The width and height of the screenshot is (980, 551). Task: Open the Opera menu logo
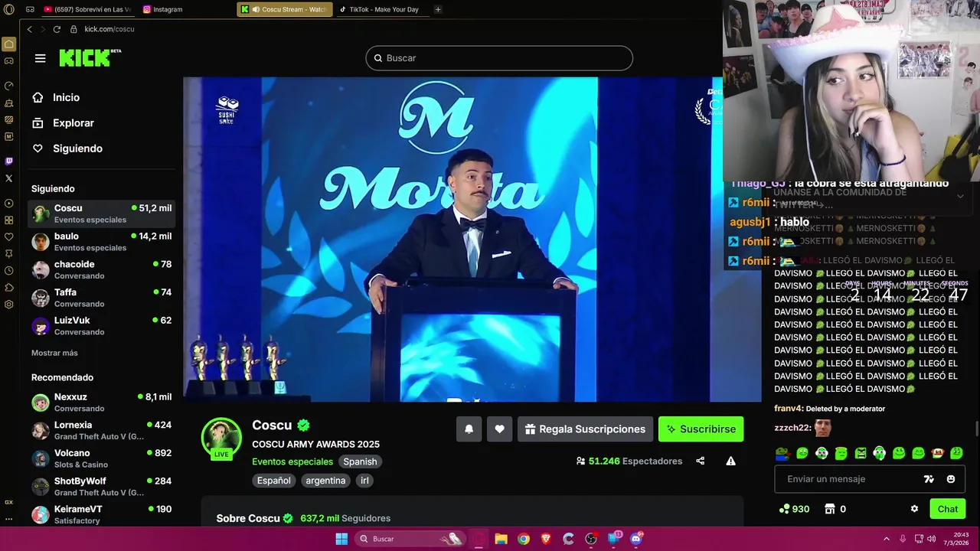pos(8,9)
